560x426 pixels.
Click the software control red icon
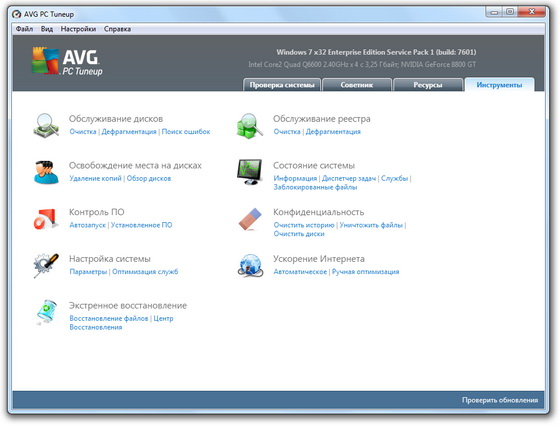46,219
